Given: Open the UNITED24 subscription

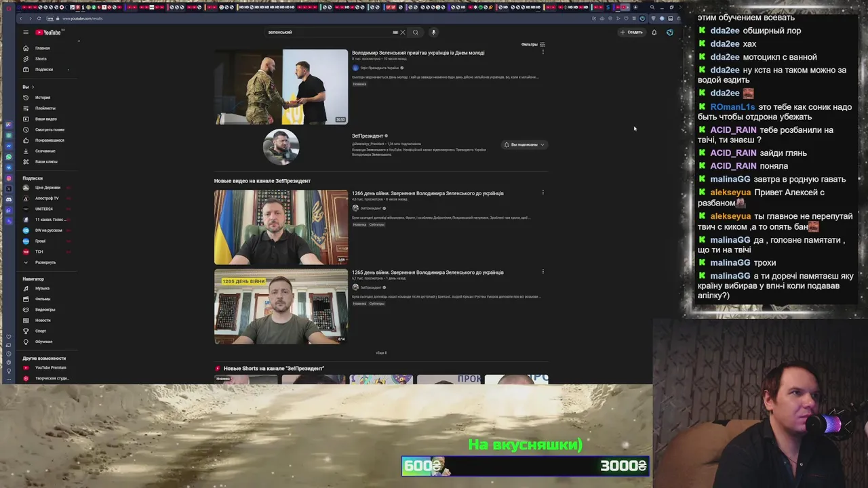Looking at the screenshot, I should [x=44, y=209].
